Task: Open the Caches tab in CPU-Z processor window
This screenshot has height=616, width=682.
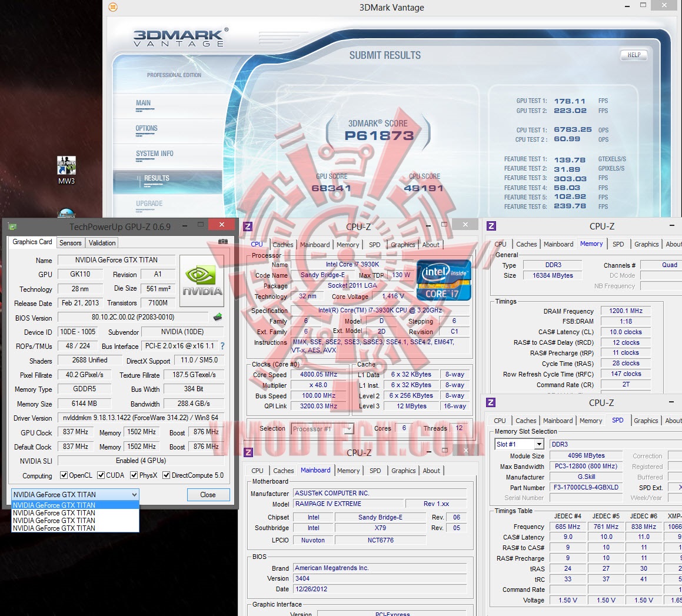Action: (x=282, y=245)
